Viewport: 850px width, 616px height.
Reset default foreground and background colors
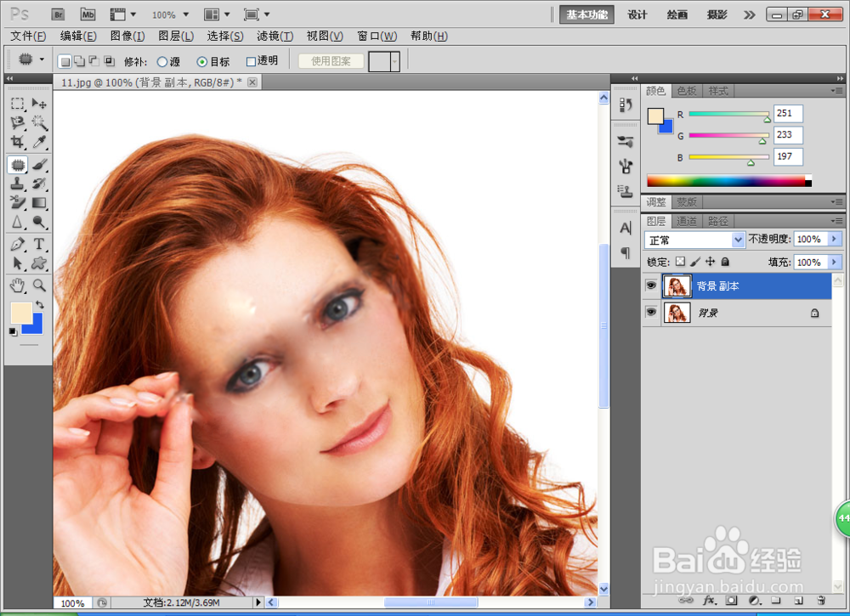[x=13, y=331]
